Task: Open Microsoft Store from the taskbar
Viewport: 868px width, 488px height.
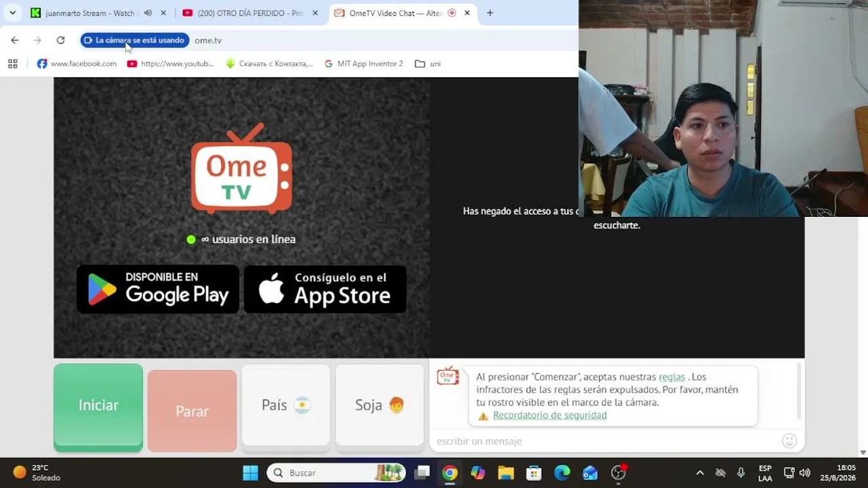Action: click(534, 473)
